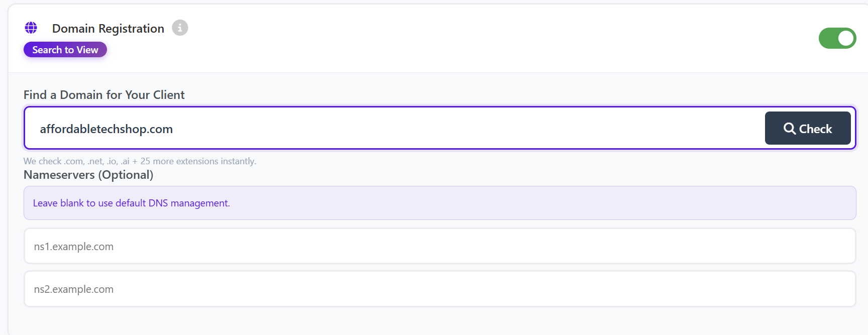868x335 pixels.
Task: Click the ns2.example.com nameserver field
Action: [440, 289]
